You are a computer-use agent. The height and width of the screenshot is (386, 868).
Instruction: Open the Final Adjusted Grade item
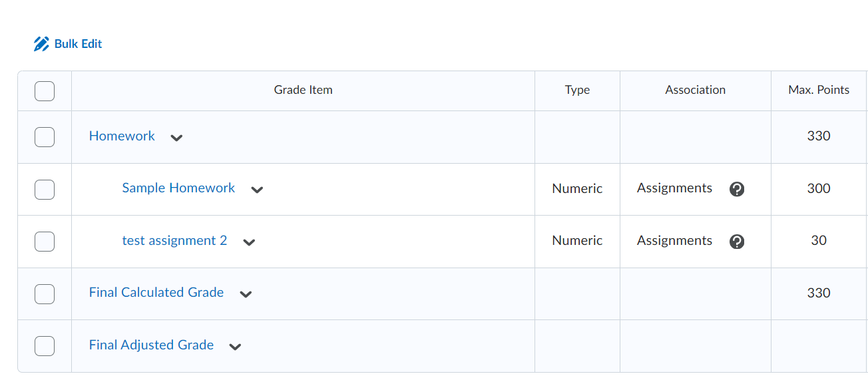click(151, 345)
